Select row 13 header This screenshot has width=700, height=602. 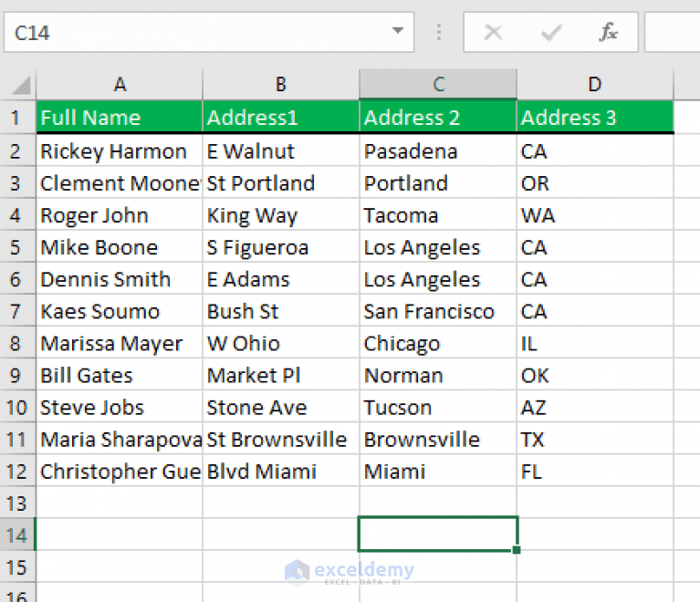(17, 503)
